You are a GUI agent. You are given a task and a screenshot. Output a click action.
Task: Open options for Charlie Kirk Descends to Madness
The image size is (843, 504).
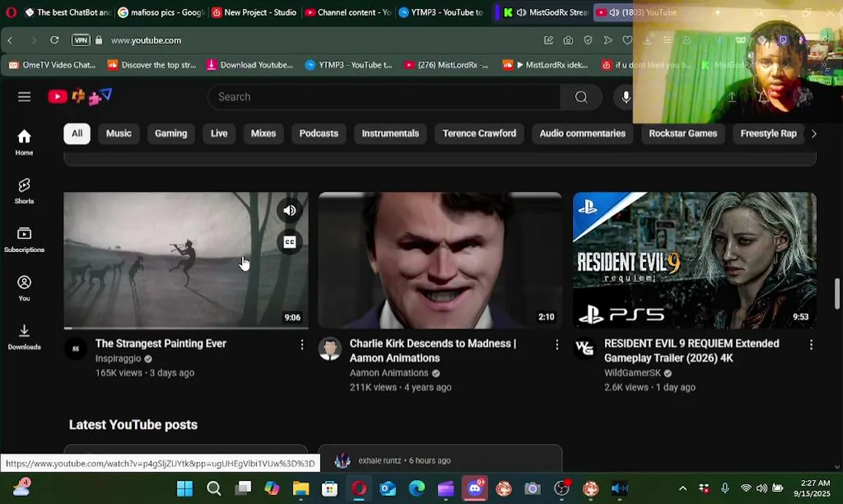557,344
